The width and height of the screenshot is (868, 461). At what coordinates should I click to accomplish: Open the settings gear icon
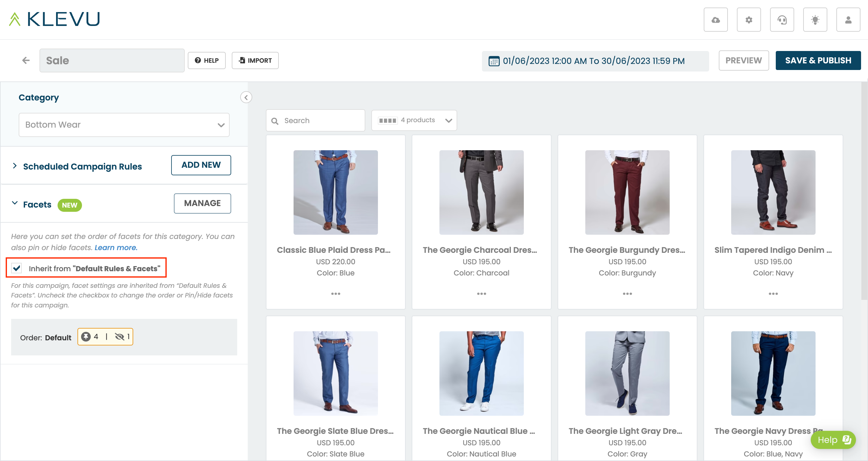click(749, 20)
